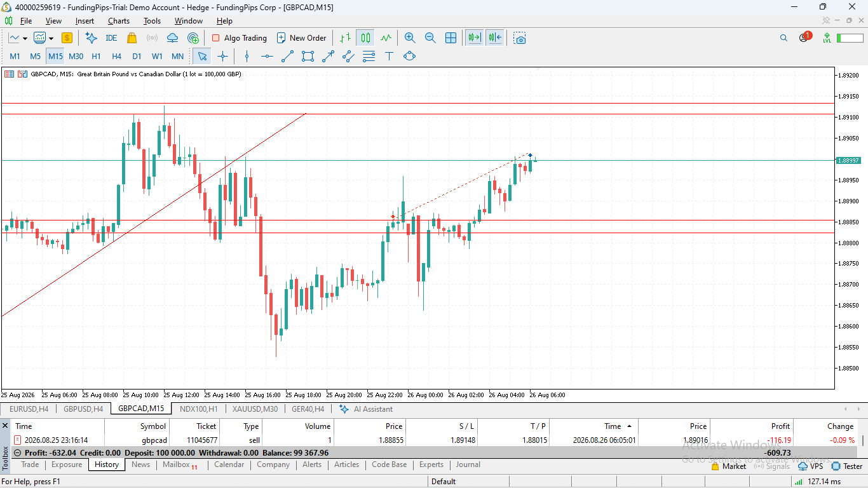
Task: Select the crosshair tool
Action: click(222, 56)
